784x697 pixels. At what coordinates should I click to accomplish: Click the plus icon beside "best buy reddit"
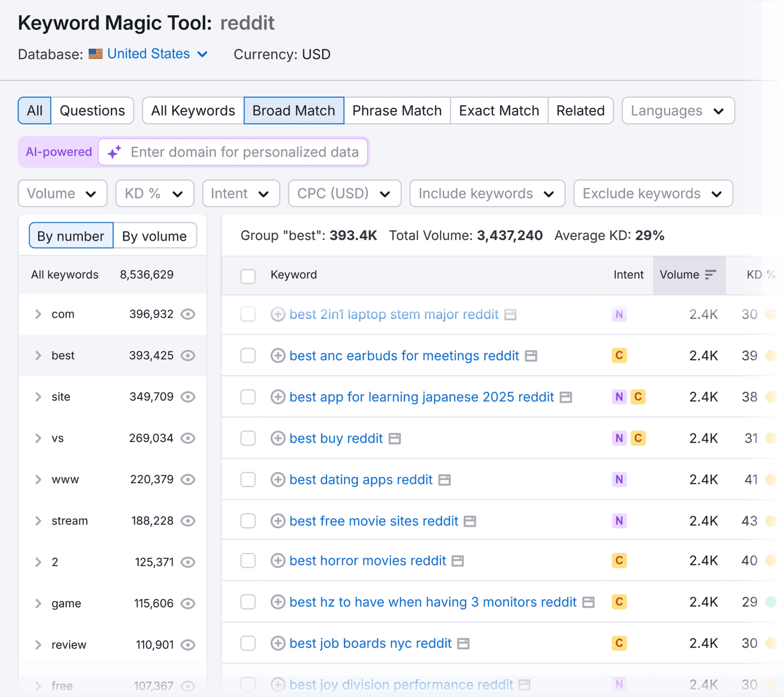[278, 438]
